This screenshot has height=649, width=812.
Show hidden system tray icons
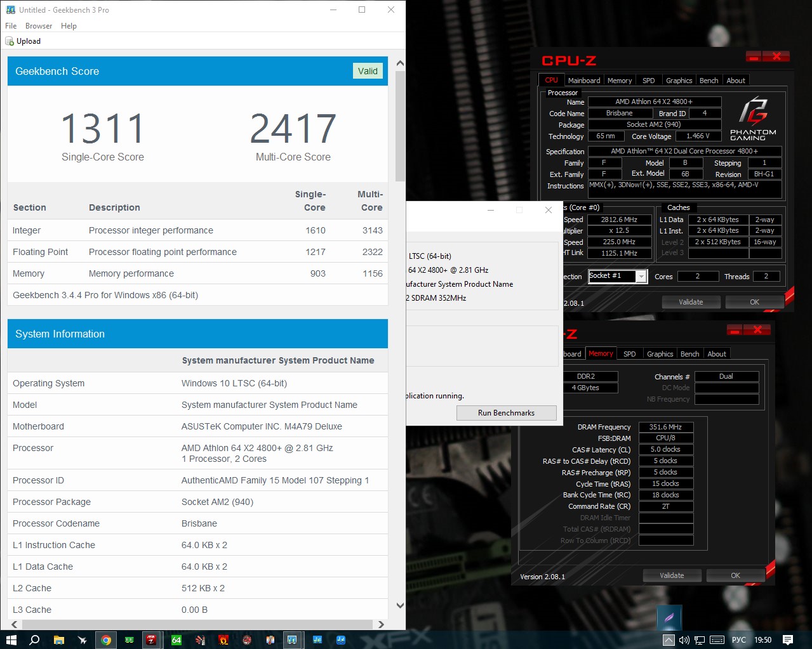(x=669, y=640)
